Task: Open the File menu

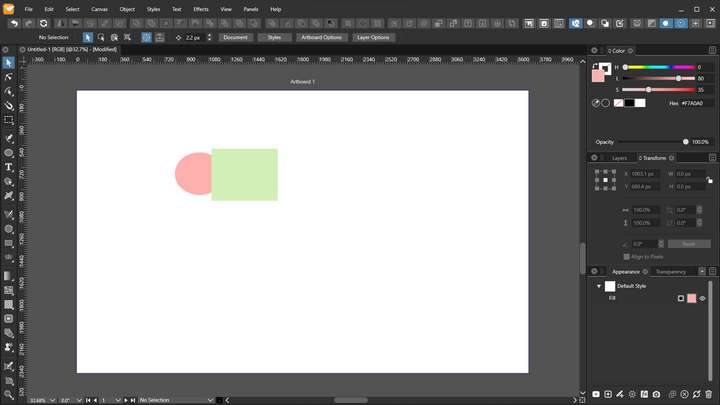Action: [28, 9]
